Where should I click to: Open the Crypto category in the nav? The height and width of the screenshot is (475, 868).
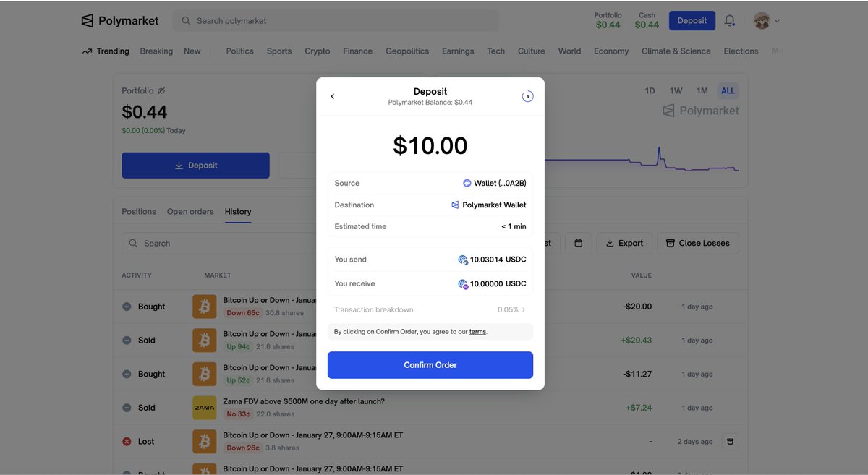(317, 51)
